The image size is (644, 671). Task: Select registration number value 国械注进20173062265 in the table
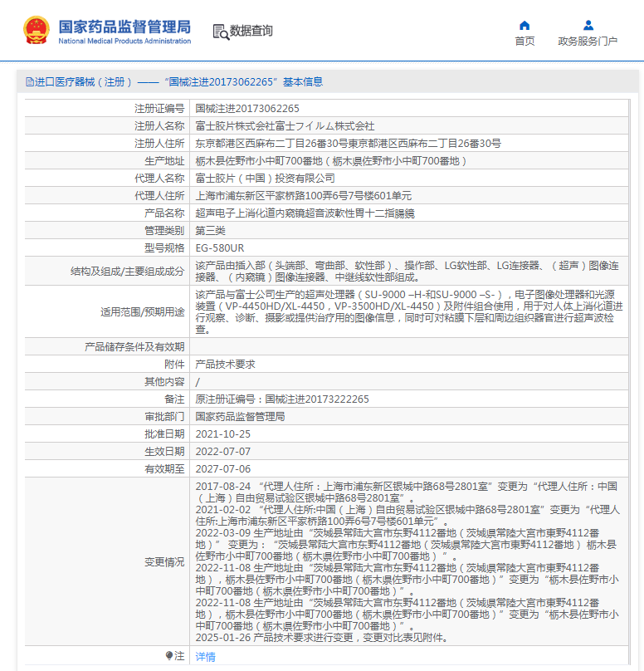click(247, 109)
